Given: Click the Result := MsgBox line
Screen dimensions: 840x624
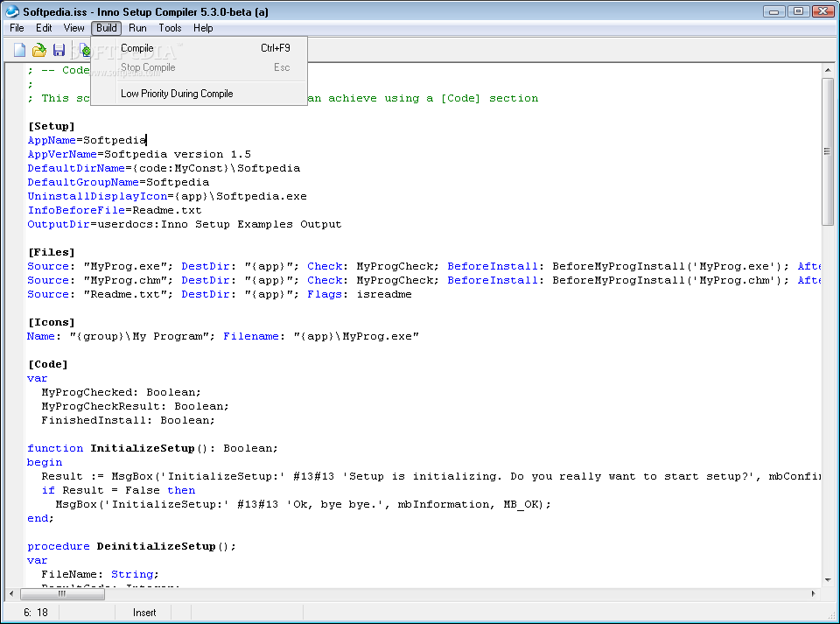Looking at the screenshot, I should coord(430,476).
